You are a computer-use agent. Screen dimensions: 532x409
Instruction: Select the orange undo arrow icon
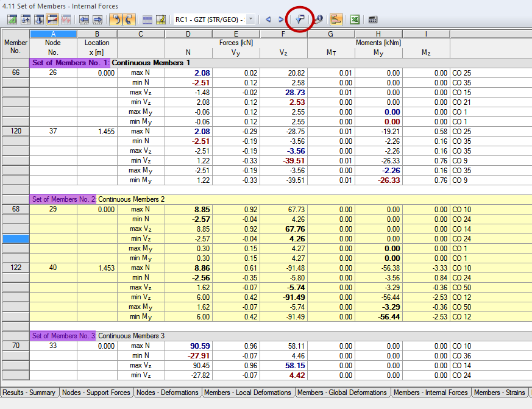tap(117, 19)
